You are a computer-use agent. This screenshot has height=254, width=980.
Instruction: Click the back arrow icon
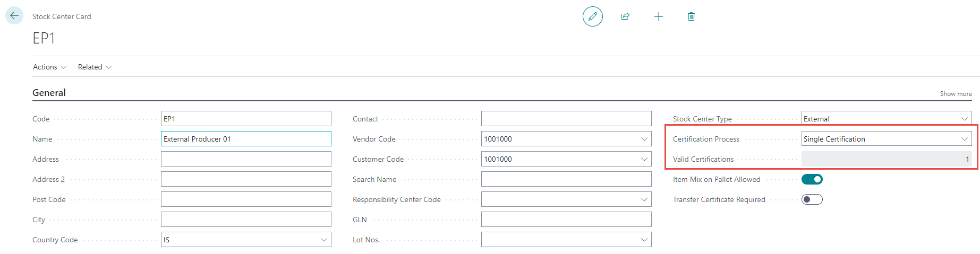[x=14, y=15]
